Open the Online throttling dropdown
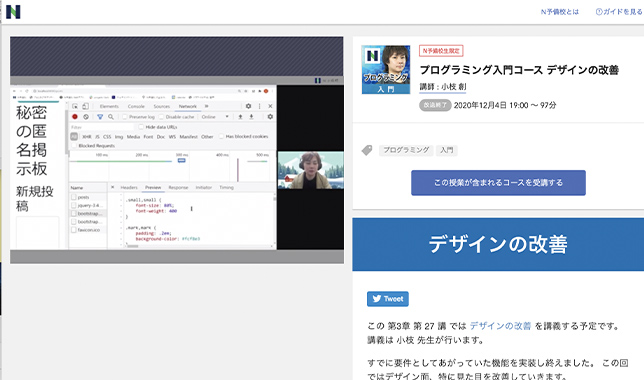The width and height of the screenshot is (644, 380). click(x=215, y=117)
